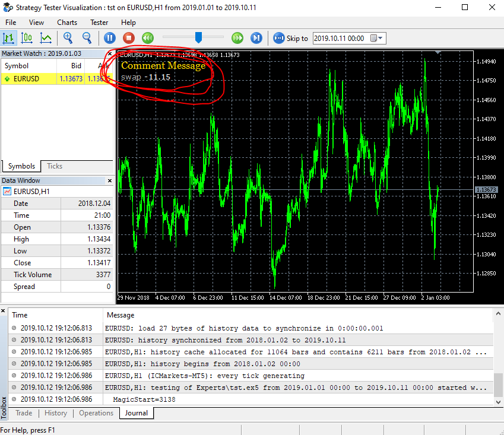Speed up testing with fast-forward button
This screenshot has width=504, height=435.
click(x=237, y=38)
